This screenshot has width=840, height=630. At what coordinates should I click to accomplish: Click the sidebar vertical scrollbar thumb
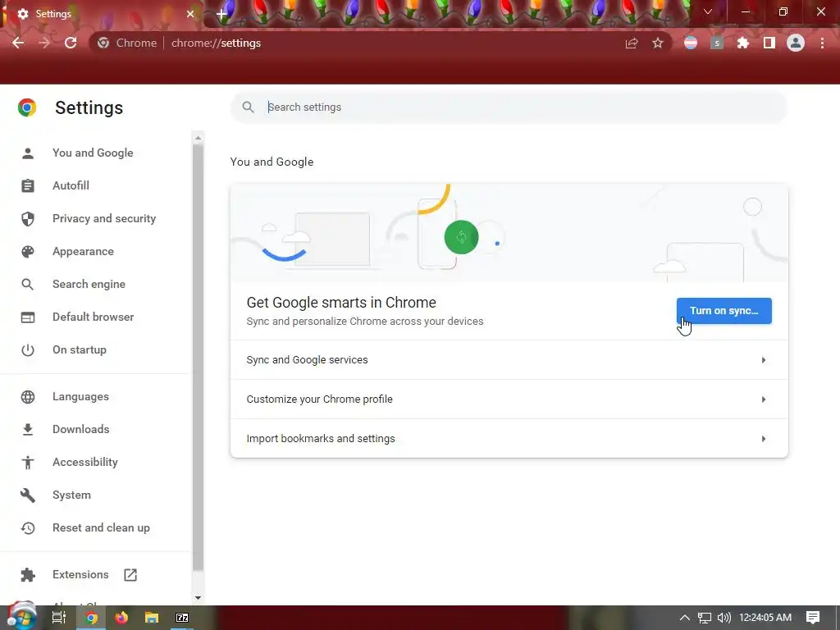coord(199,358)
